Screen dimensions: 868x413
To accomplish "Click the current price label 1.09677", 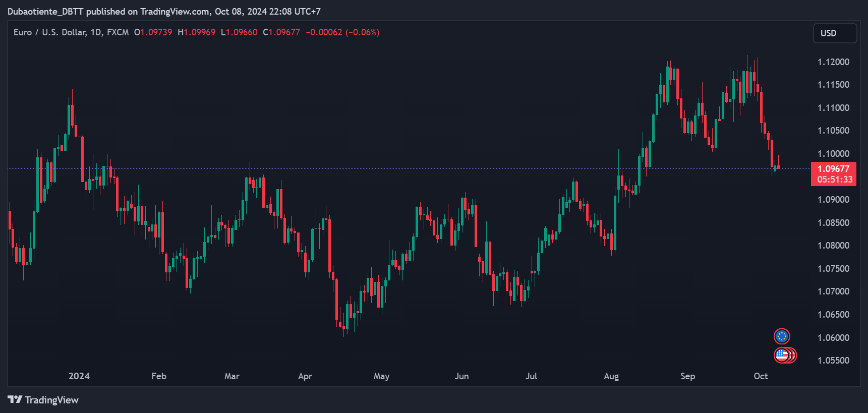I will point(833,169).
